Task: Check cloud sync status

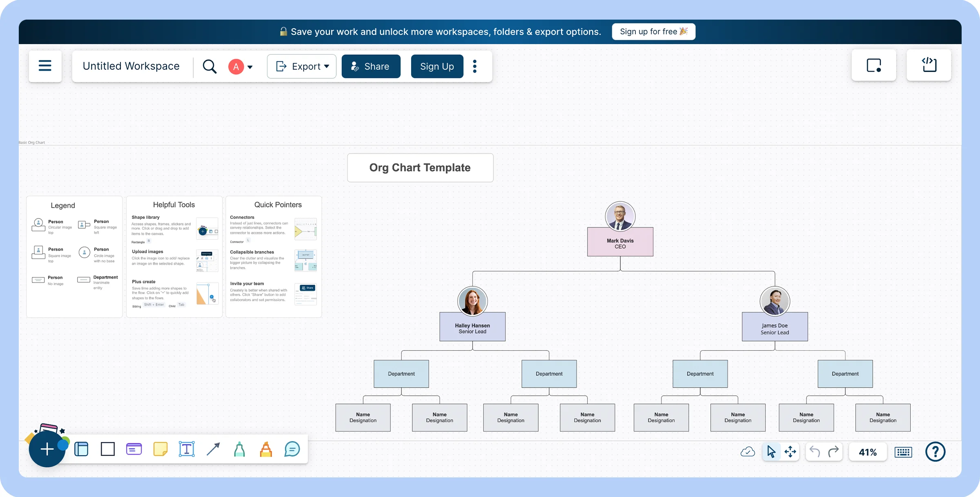Action: point(748,452)
